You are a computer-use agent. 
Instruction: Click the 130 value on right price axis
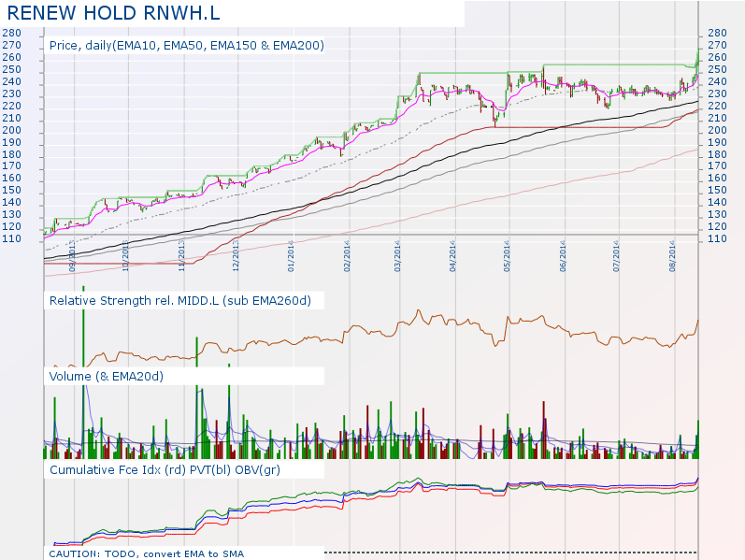coord(718,215)
